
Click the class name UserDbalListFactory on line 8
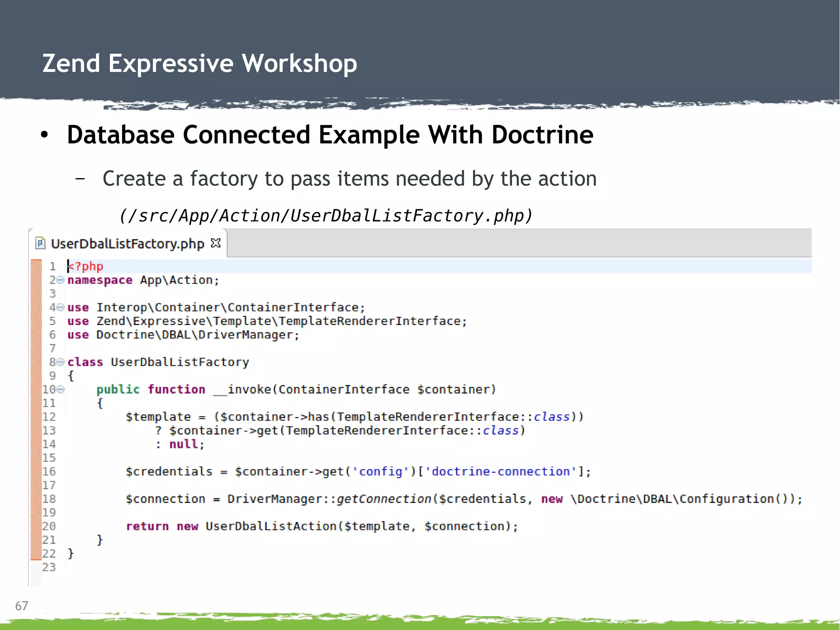(x=180, y=362)
